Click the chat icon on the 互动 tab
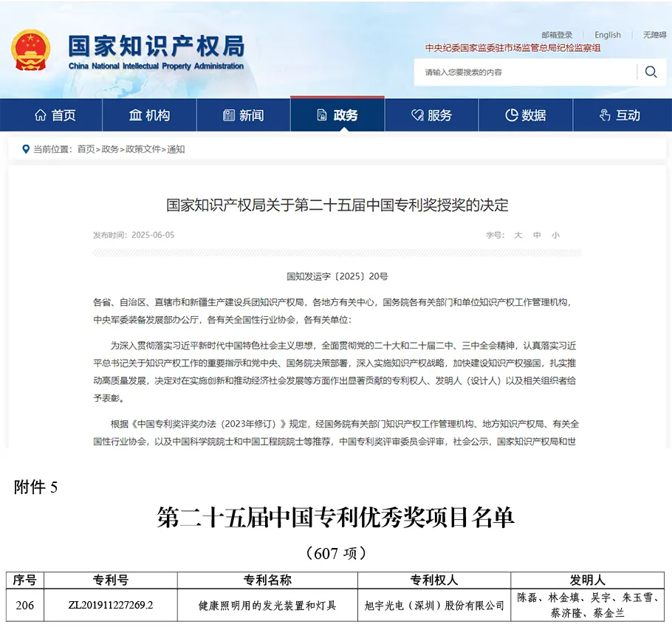This screenshot has width=672, height=630. click(603, 114)
